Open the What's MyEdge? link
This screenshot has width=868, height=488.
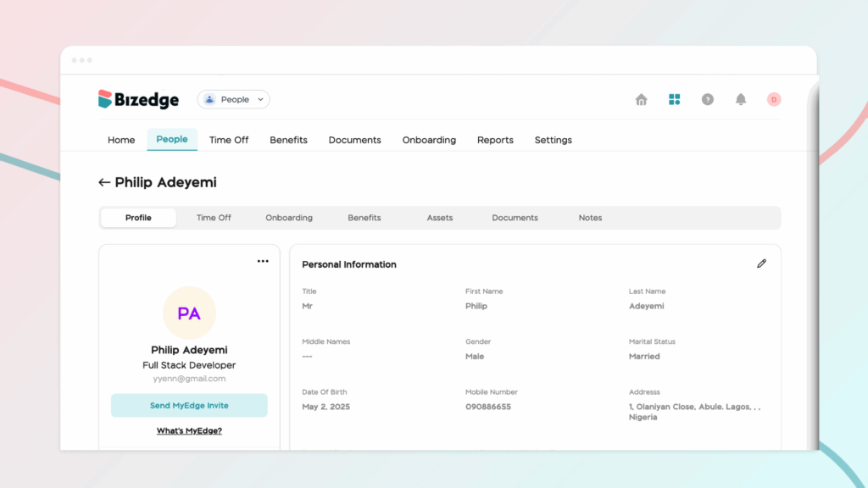click(x=189, y=431)
